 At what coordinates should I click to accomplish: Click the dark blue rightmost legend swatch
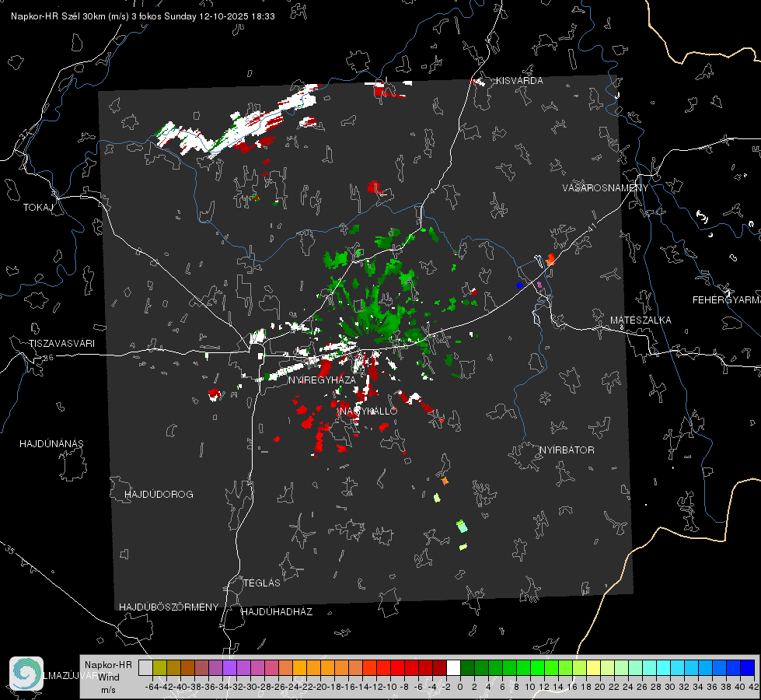click(x=748, y=667)
